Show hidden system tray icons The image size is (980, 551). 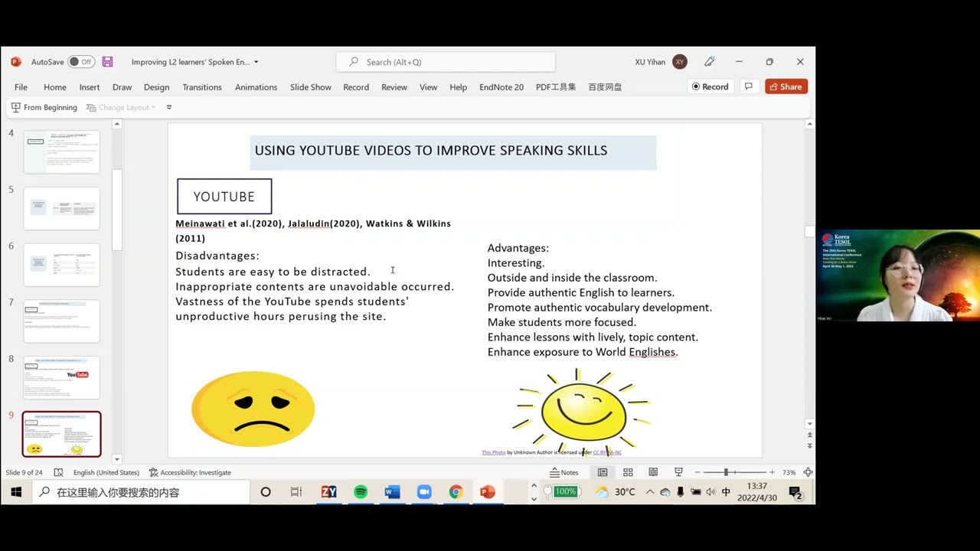point(651,492)
